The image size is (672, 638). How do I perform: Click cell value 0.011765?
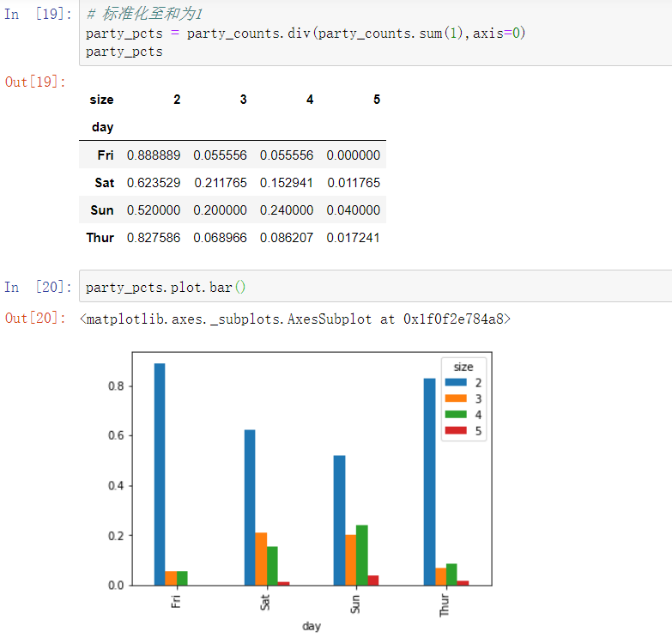pyautogui.click(x=354, y=183)
